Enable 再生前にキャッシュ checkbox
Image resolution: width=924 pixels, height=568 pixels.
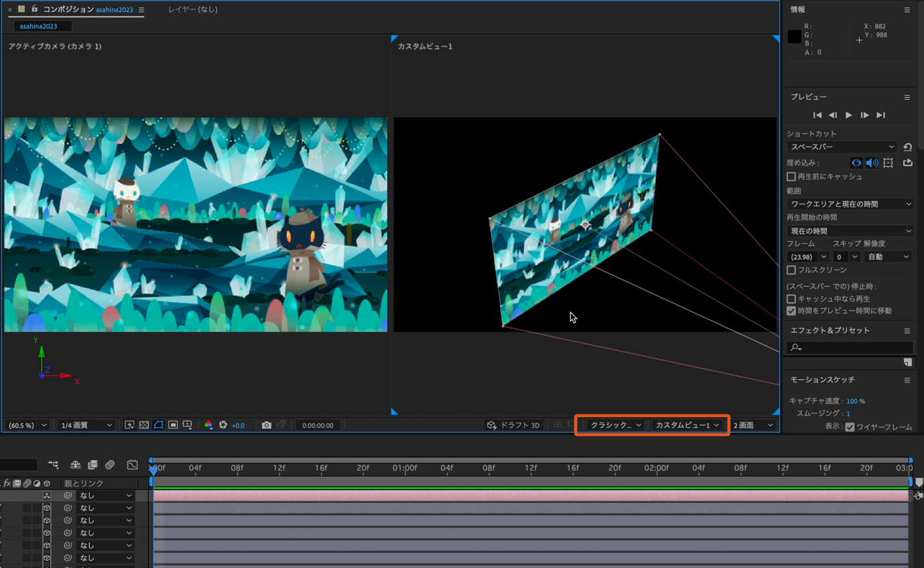point(791,177)
